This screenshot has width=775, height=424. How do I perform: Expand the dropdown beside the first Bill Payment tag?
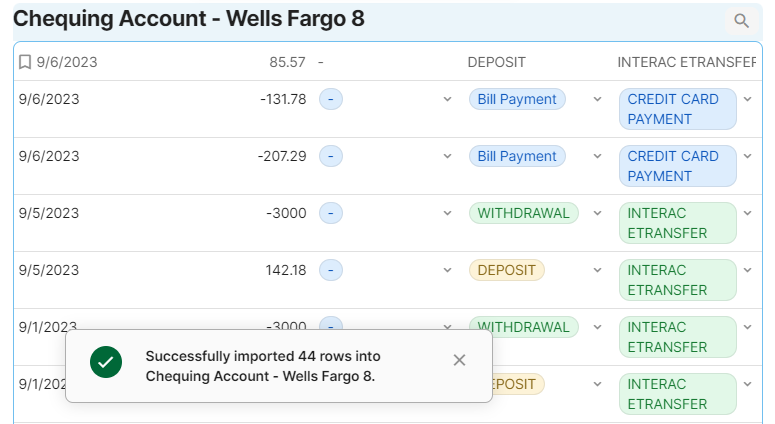597,100
